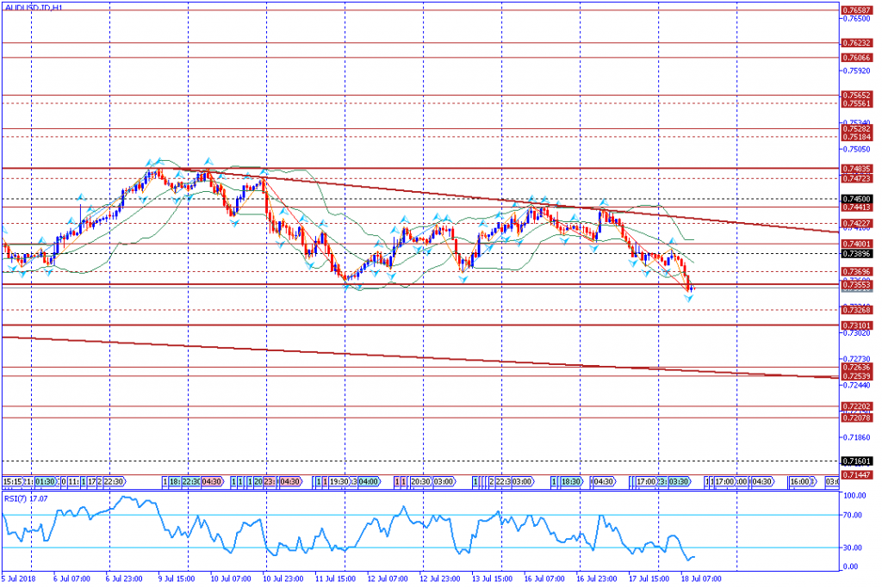
Task: Click the RSI 100.00 scale value
Action: click(x=855, y=495)
